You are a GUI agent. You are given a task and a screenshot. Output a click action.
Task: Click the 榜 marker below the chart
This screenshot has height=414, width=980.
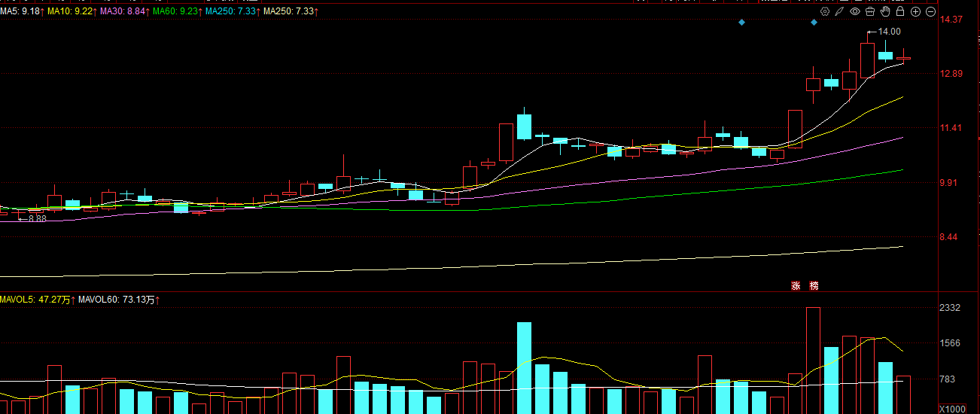coord(814,286)
